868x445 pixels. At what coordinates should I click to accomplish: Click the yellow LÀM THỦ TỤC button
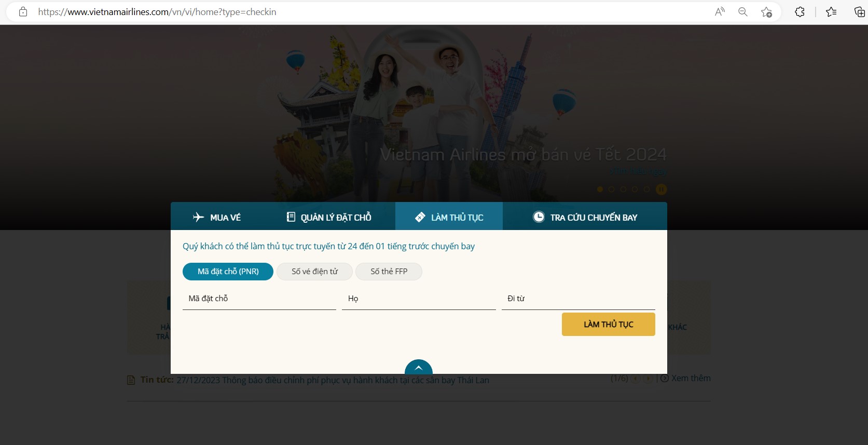click(x=609, y=325)
